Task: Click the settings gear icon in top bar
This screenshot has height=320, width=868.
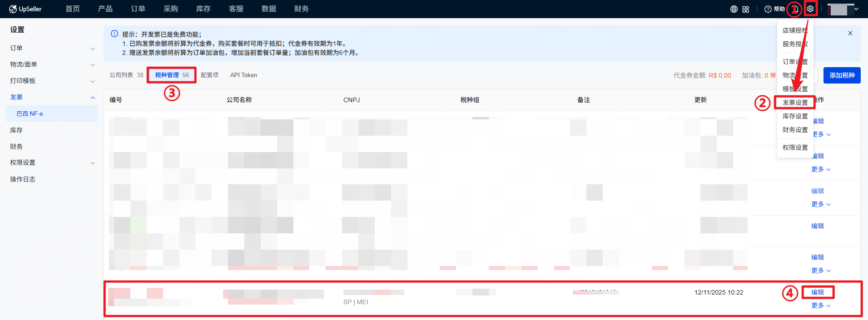Action: (810, 9)
